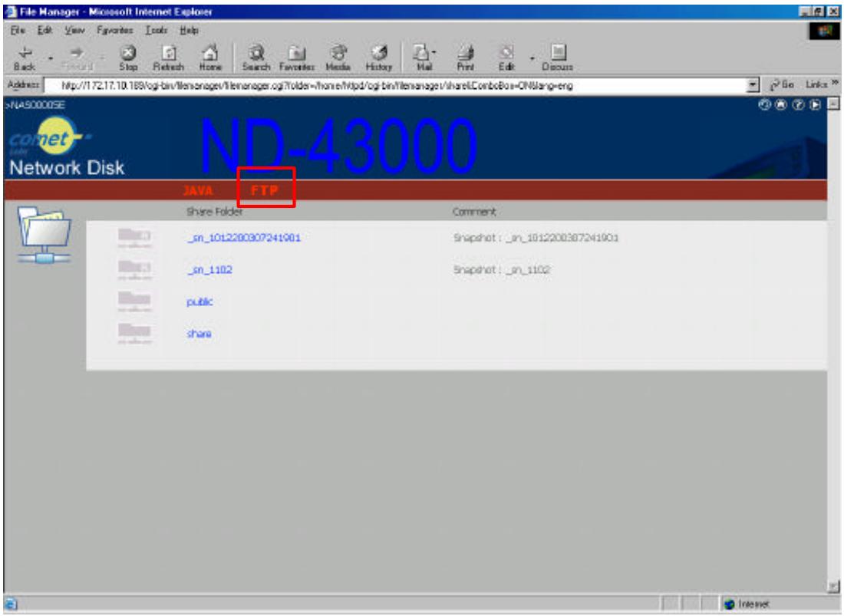The height and width of the screenshot is (616, 844).
Task: Click the second round header icon
Action: click(781, 105)
